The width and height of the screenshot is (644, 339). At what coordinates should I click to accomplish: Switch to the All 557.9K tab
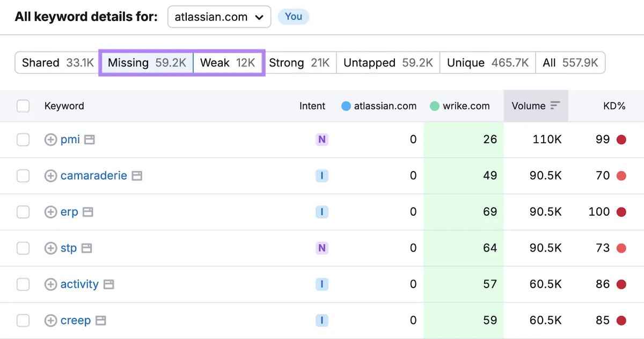point(570,63)
